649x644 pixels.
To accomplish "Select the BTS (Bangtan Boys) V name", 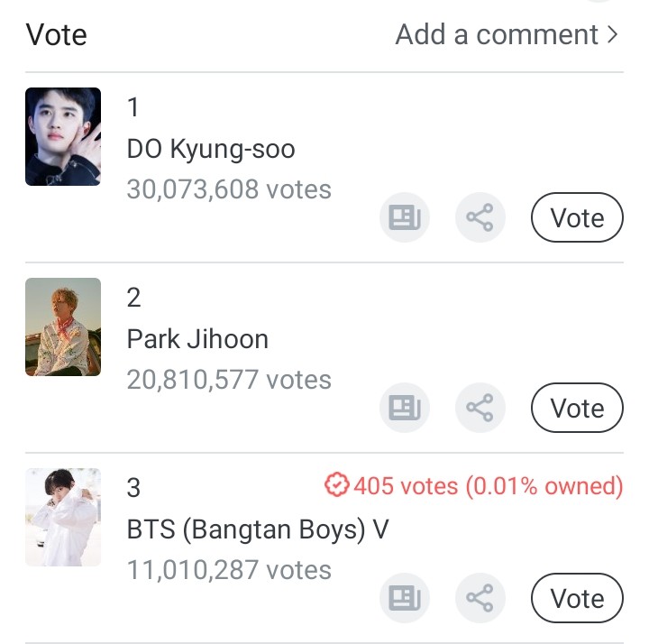I will pos(258,529).
